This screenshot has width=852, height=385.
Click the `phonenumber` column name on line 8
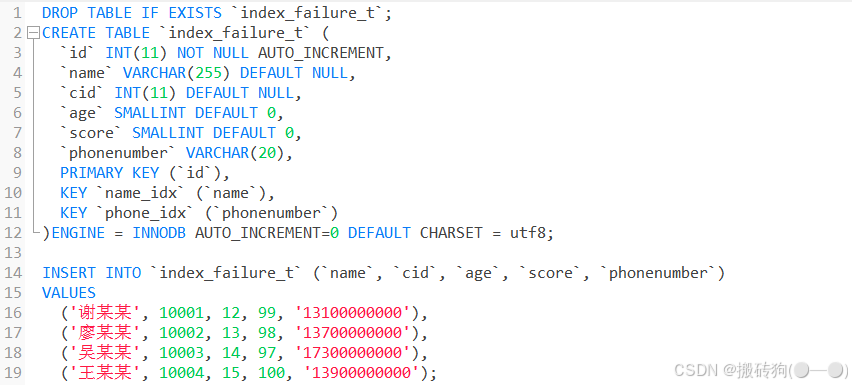pyautogui.click(x=118, y=153)
